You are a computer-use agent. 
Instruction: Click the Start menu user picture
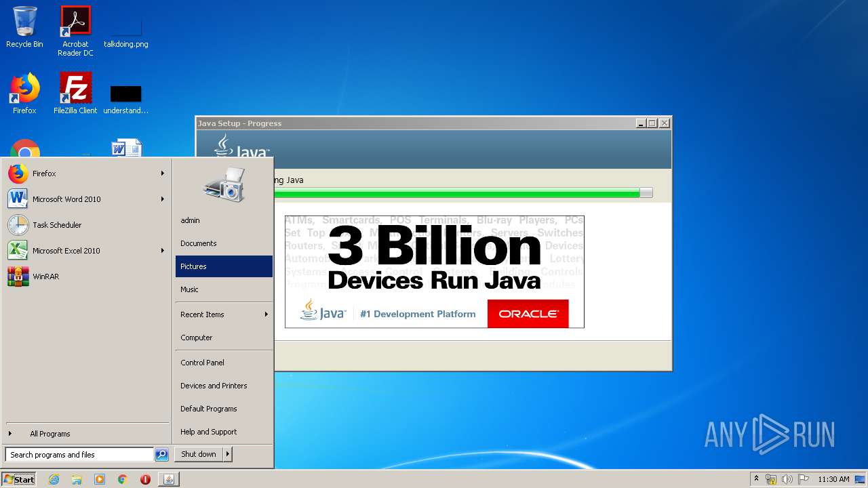point(224,184)
